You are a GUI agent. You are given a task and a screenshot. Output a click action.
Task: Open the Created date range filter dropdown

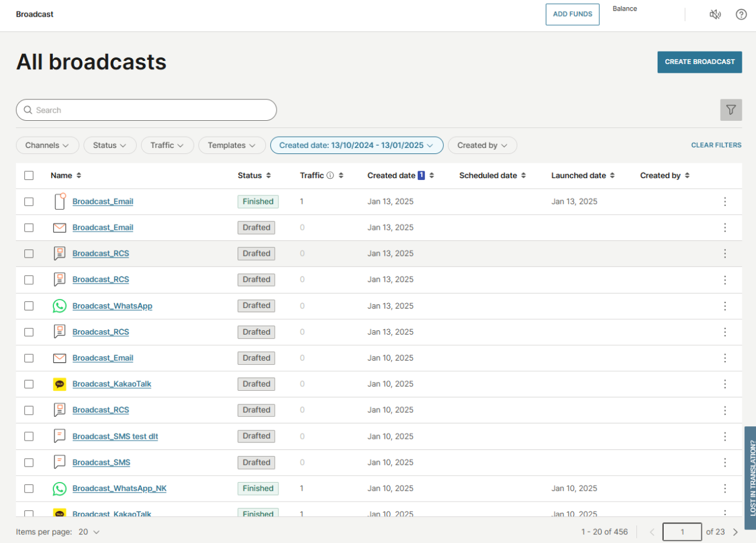(x=356, y=146)
